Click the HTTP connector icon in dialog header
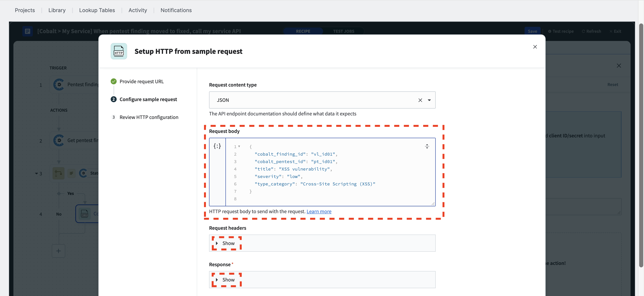The image size is (644, 296). [x=119, y=51]
